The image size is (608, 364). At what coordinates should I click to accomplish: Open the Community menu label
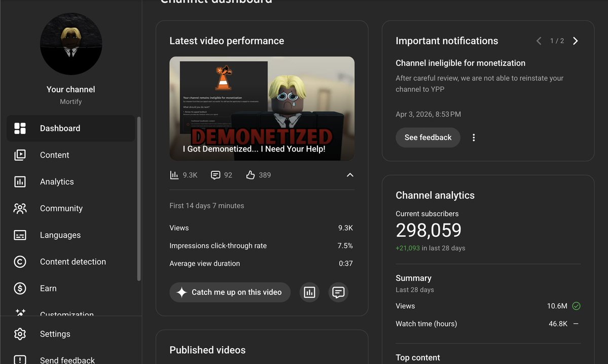coord(61,208)
